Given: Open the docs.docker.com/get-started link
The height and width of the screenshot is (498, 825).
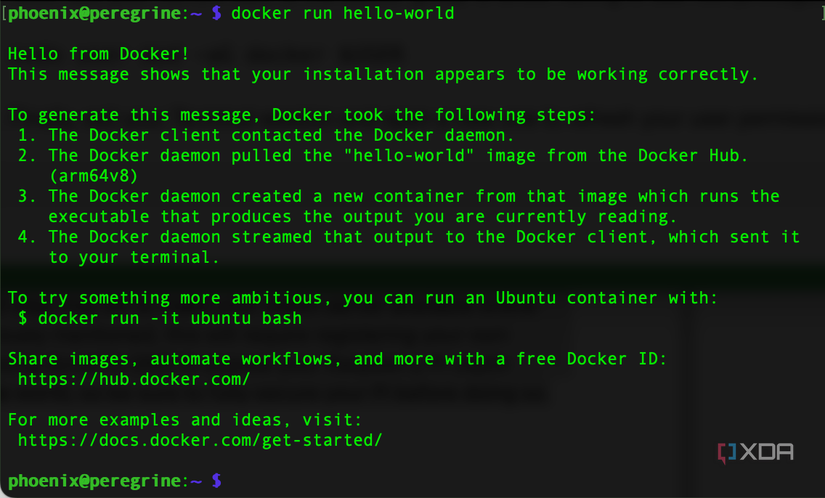Looking at the screenshot, I should pos(200,440).
